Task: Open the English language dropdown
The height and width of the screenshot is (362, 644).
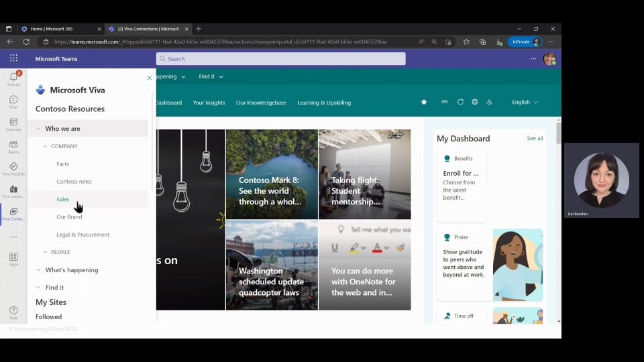Action: (525, 102)
